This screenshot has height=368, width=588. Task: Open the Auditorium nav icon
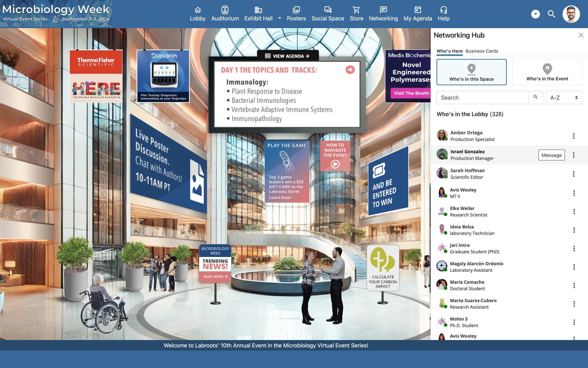[x=225, y=10]
